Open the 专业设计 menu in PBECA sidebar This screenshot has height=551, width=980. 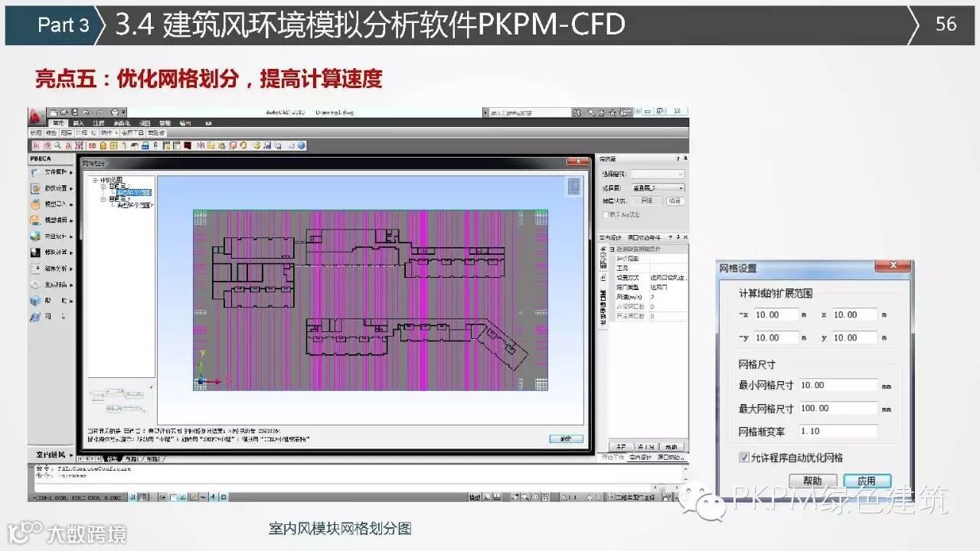coord(52,236)
